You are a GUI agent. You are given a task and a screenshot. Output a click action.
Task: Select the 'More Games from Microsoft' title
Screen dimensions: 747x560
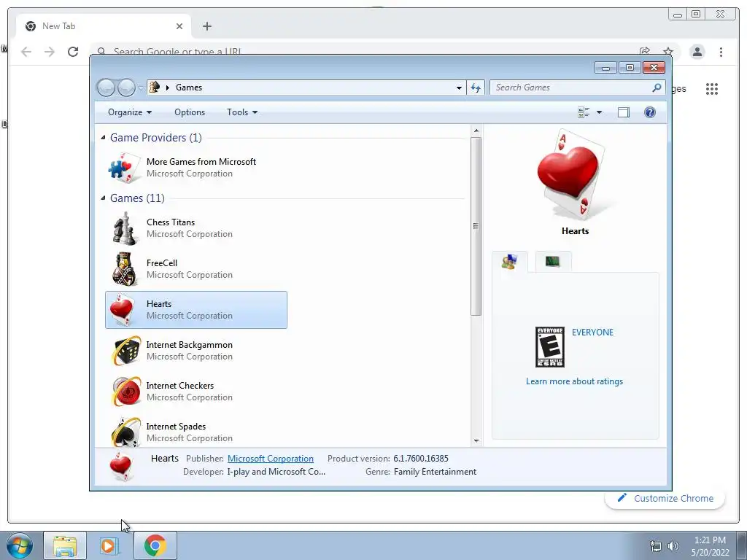point(201,162)
